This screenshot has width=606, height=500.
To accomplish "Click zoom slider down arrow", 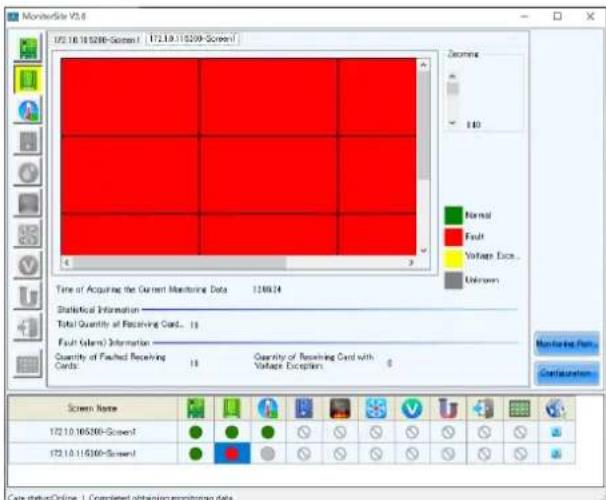I will [453, 123].
